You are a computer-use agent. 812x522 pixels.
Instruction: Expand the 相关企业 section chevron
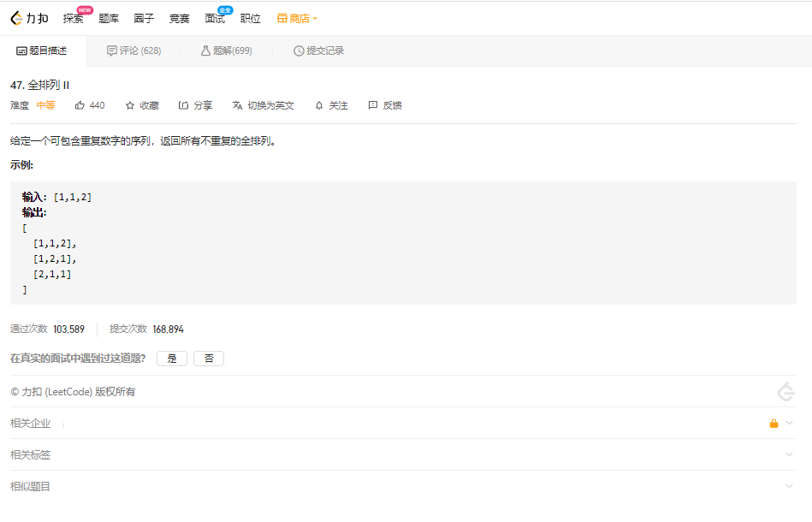click(789, 423)
